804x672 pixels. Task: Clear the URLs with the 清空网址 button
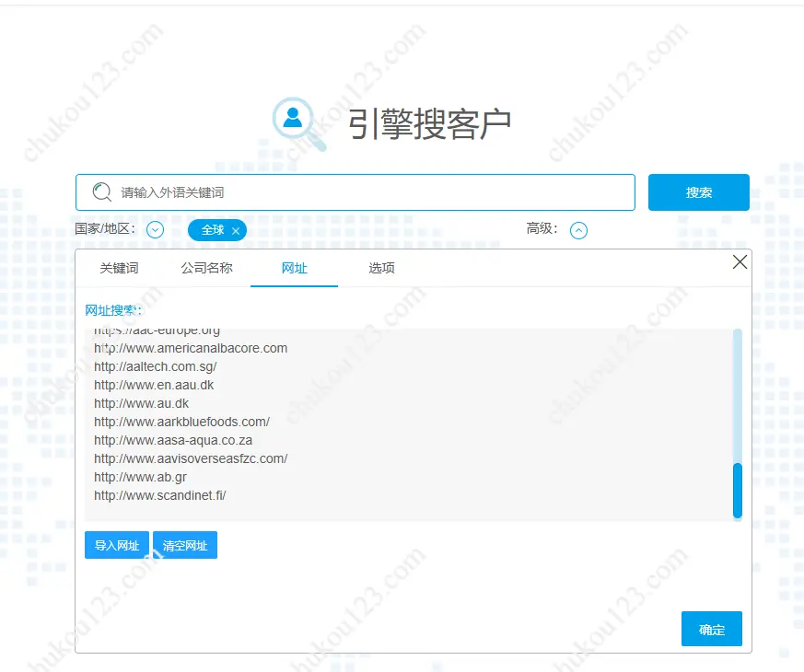click(x=185, y=546)
